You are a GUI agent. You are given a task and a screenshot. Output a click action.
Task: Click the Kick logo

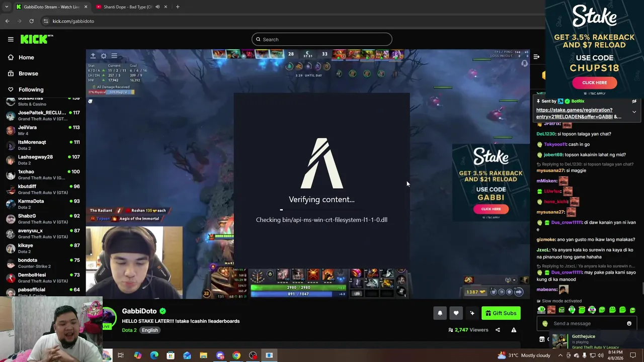tap(37, 39)
